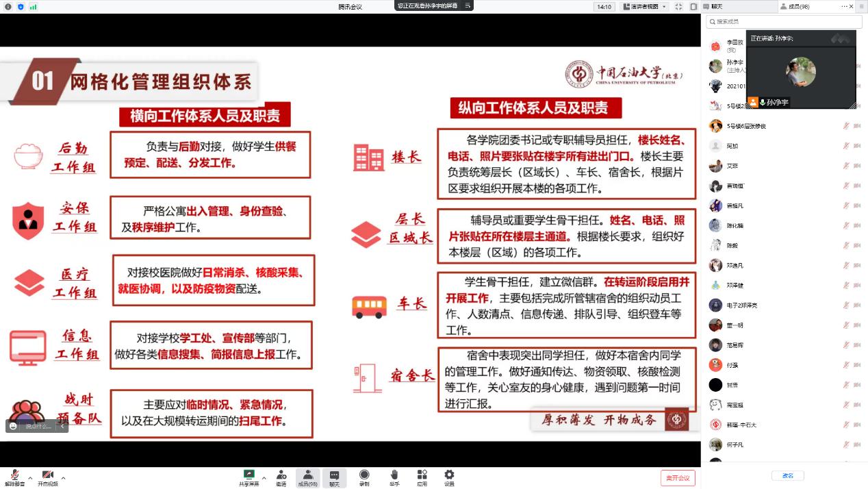Leave the meeting via 离开会议
Viewport: 868px width, 489px height.
pos(678,477)
